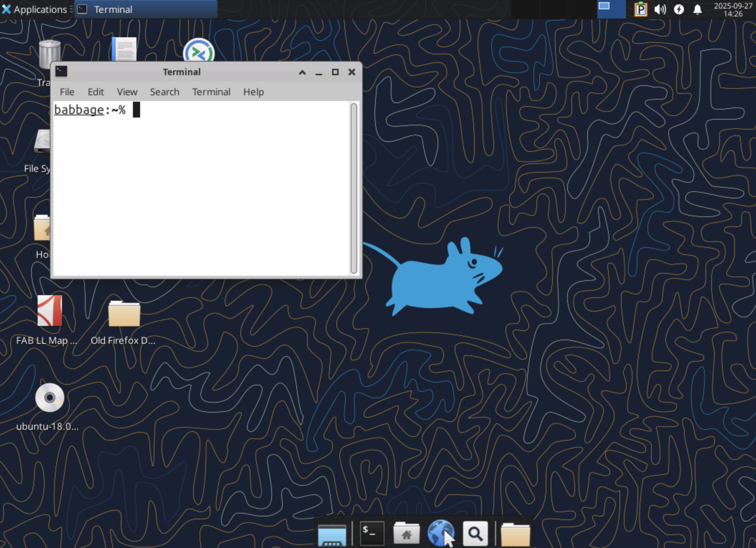Viewport: 756px width, 548px height.
Task: Open the terminal emulator dock launcher
Action: pos(372,533)
